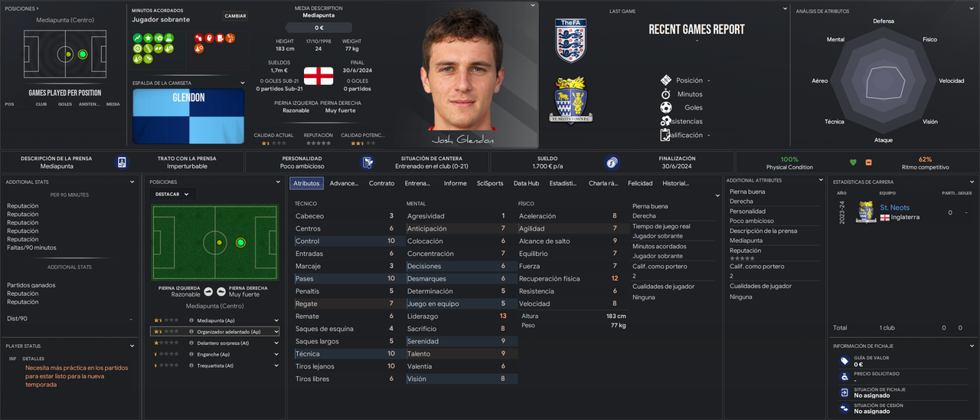Click the St. Neots Town FC club crest
Viewport: 980px width, 420px height.
pos(570,100)
